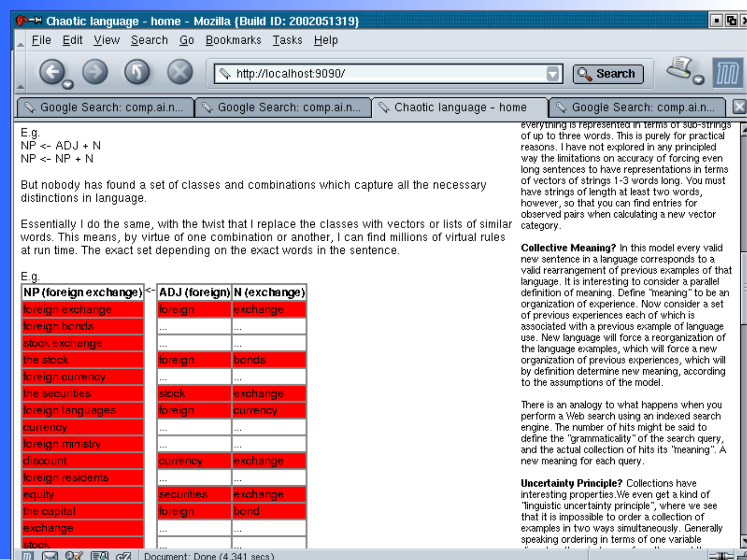Reload the current page
Viewport: 747px width, 560px height.
click(x=137, y=72)
